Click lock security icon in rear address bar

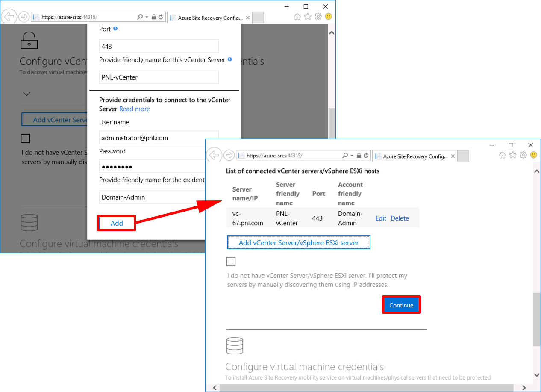154,17
